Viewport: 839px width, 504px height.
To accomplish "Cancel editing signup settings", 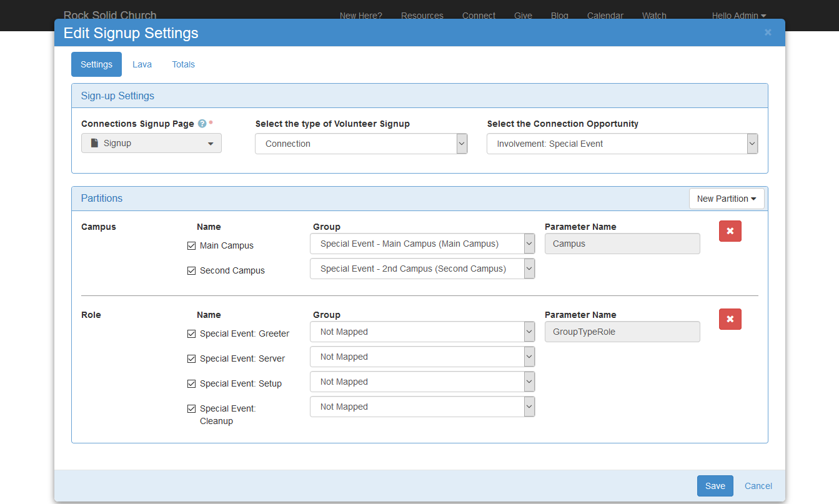I will click(758, 485).
